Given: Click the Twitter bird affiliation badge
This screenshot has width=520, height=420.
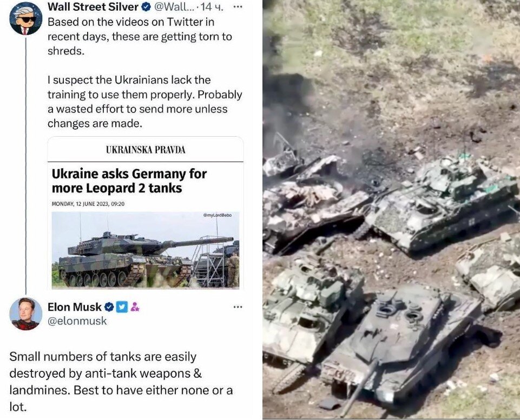Looking at the screenshot, I should pos(122,307).
